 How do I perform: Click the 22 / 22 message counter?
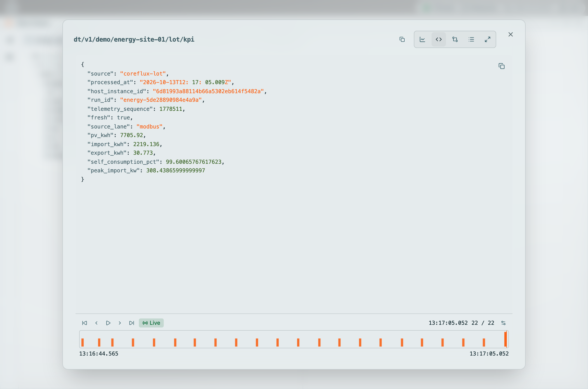click(483, 323)
